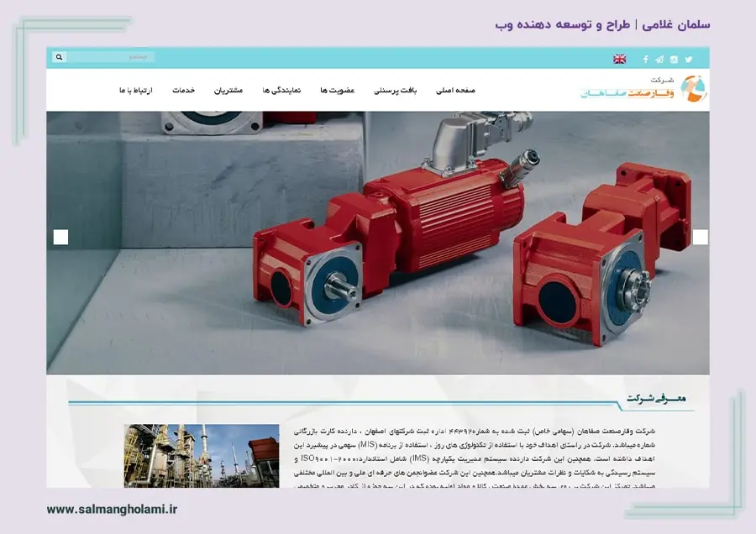
Task: Click the Twitter bird icon
Action: pos(690,59)
